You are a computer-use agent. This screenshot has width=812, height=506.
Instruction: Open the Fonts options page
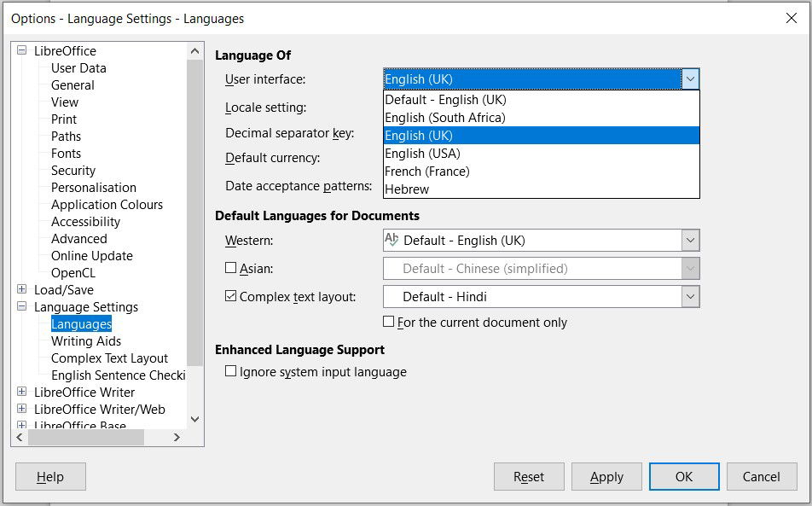[66, 154]
